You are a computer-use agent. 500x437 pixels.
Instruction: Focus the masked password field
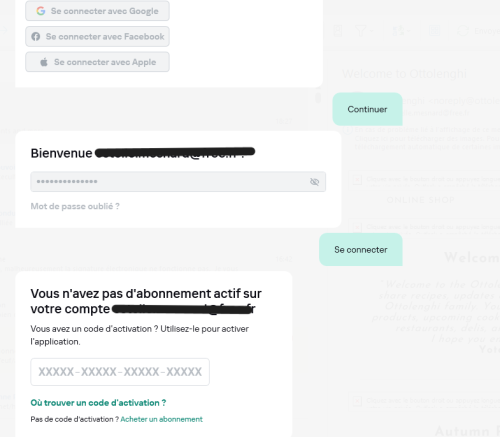[x=178, y=182]
